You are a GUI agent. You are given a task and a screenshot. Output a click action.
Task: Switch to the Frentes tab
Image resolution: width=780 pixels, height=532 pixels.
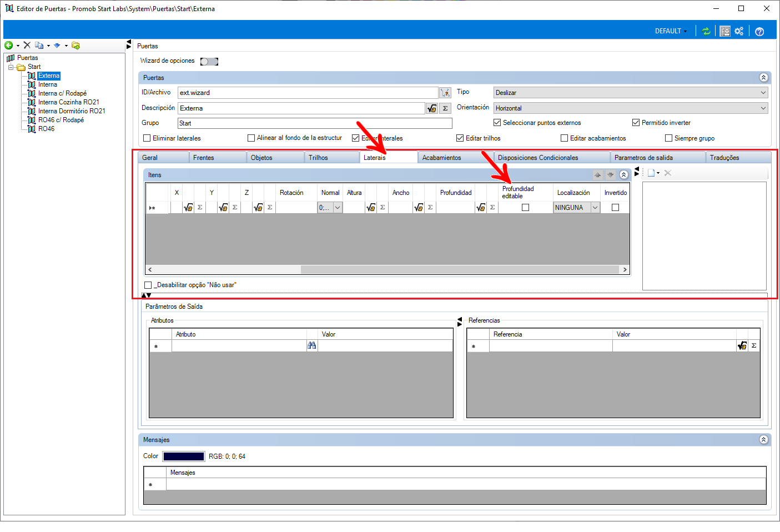pos(218,158)
